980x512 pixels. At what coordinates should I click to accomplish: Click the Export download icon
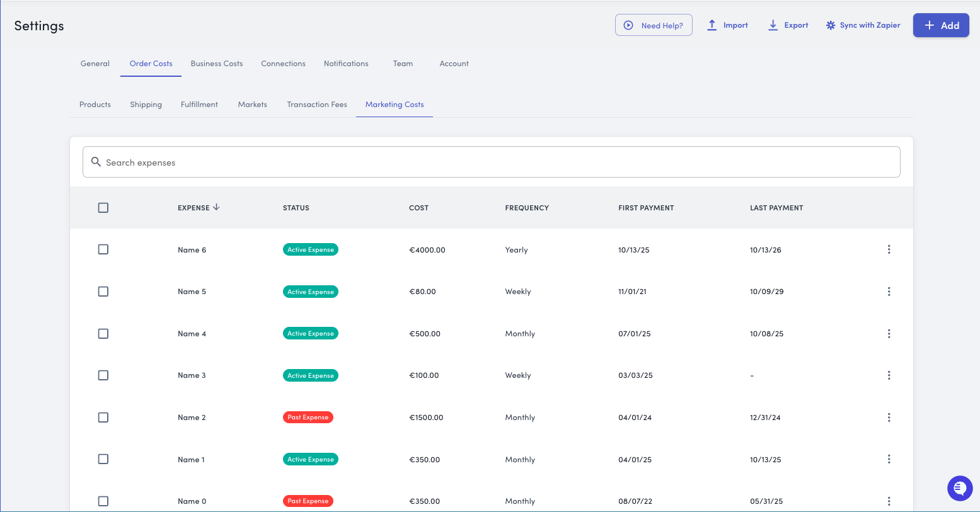tap(773, 25)
